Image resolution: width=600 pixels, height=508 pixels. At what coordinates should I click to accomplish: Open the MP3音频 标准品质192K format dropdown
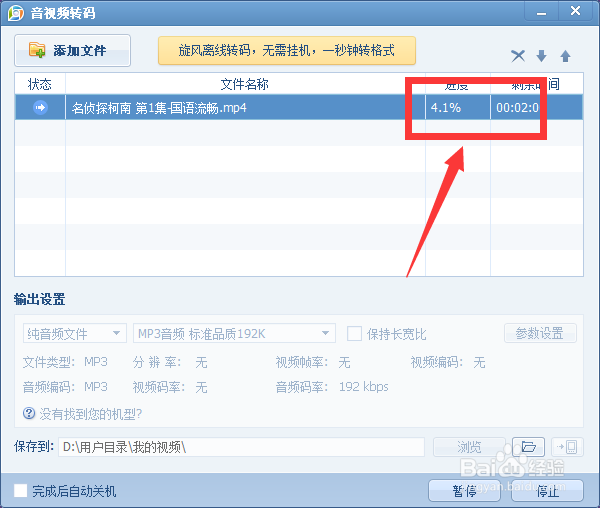pos(234,334)
